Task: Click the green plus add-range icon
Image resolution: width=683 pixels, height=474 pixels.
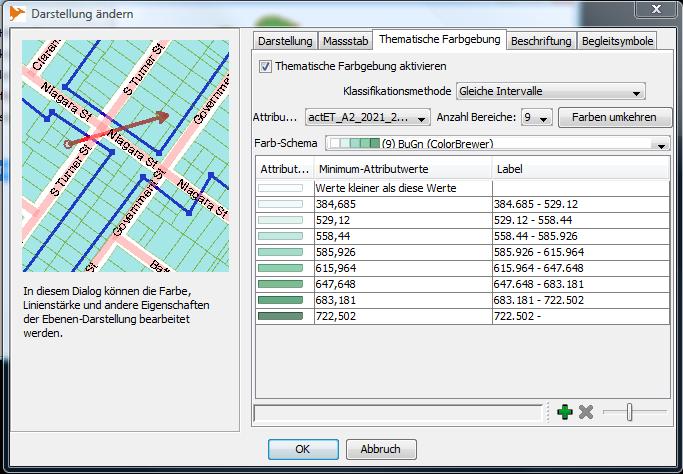Action: click(x=565, y=412)
